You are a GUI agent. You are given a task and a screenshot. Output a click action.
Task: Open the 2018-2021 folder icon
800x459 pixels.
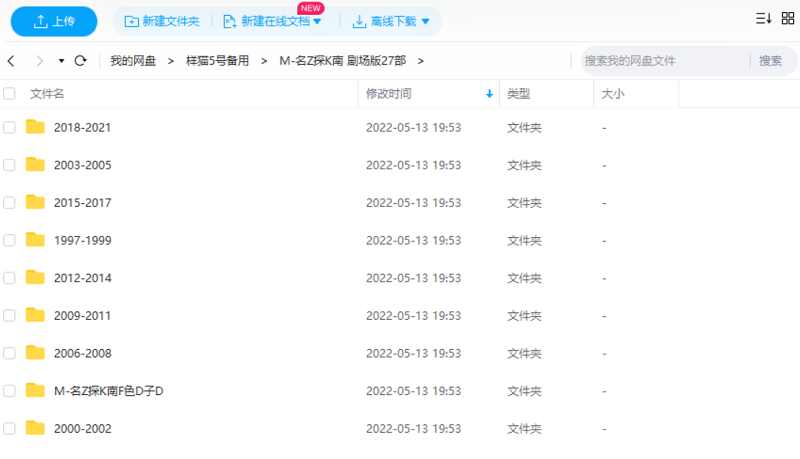[x=36, y=127]
